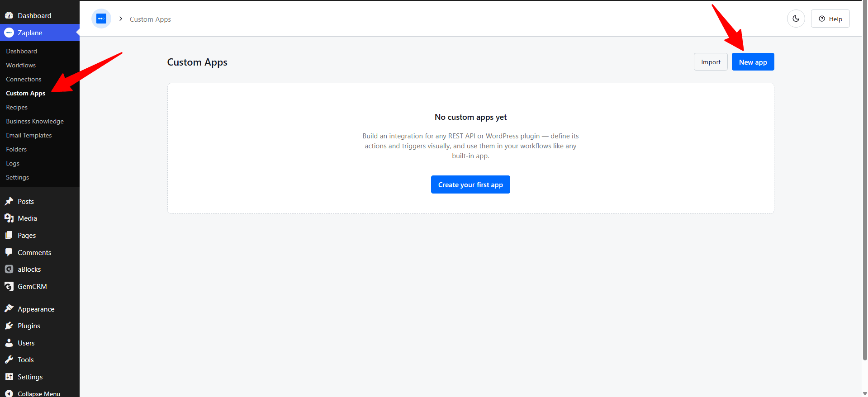Click the Import button
The image size is (868, 397).
click(x=711, y=62)
